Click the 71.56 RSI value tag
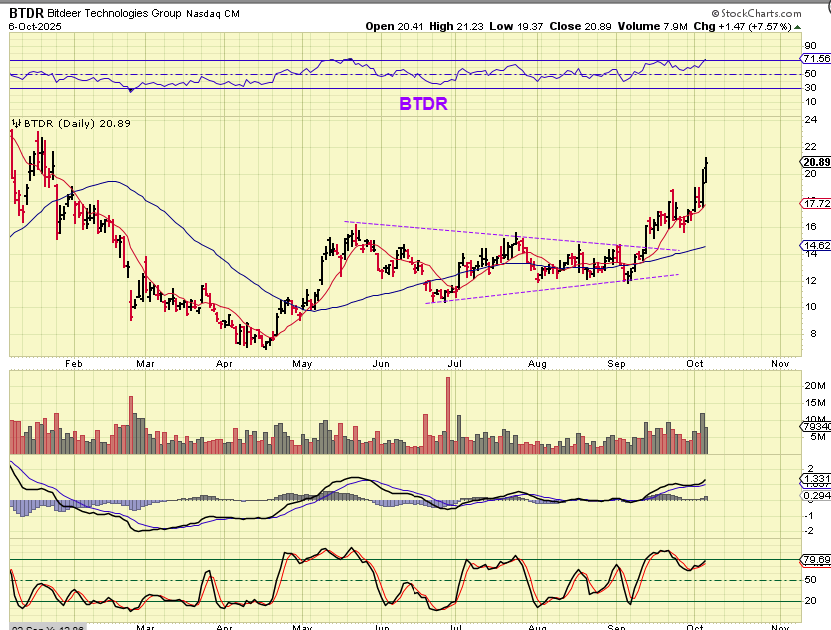This screenshot has height=630, width=831. tap(816, 60)
